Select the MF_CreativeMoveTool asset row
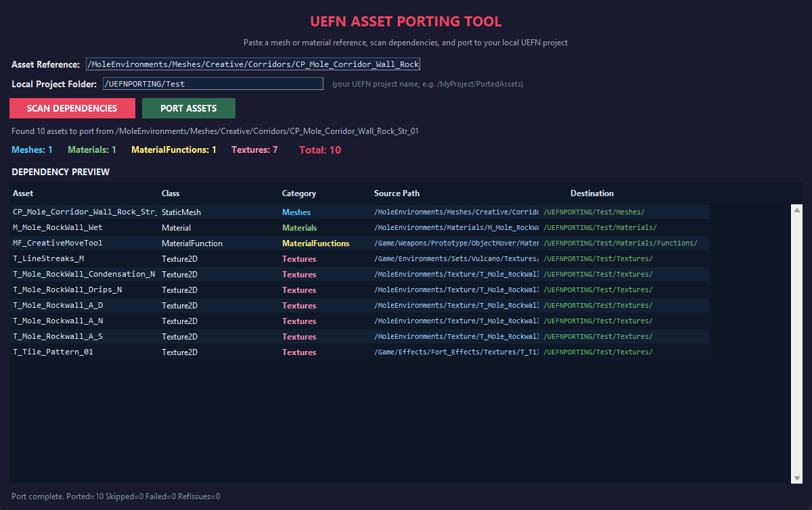Viewport: 812px width, 510px height. [x=359, y=243]
